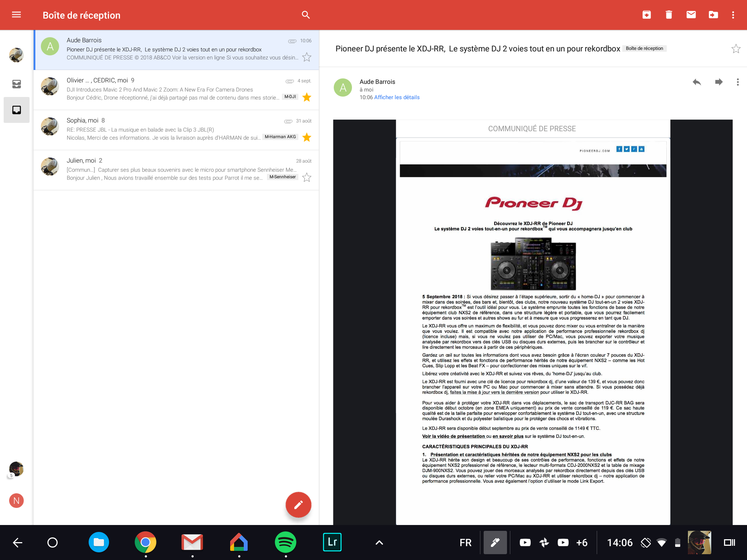Expand the app launcher chevron
Image resolution: width=747 pixels, height=560 pixels.
379,542
